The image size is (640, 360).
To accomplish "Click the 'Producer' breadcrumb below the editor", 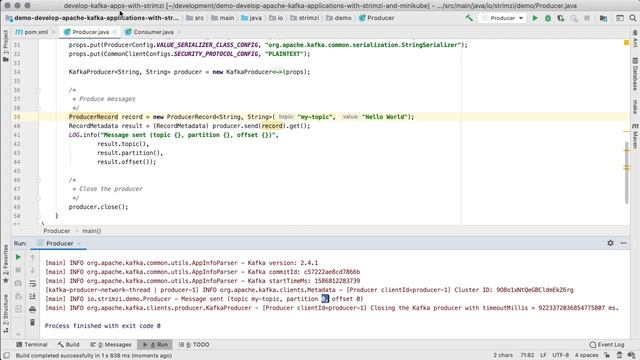I will (57, 231).
